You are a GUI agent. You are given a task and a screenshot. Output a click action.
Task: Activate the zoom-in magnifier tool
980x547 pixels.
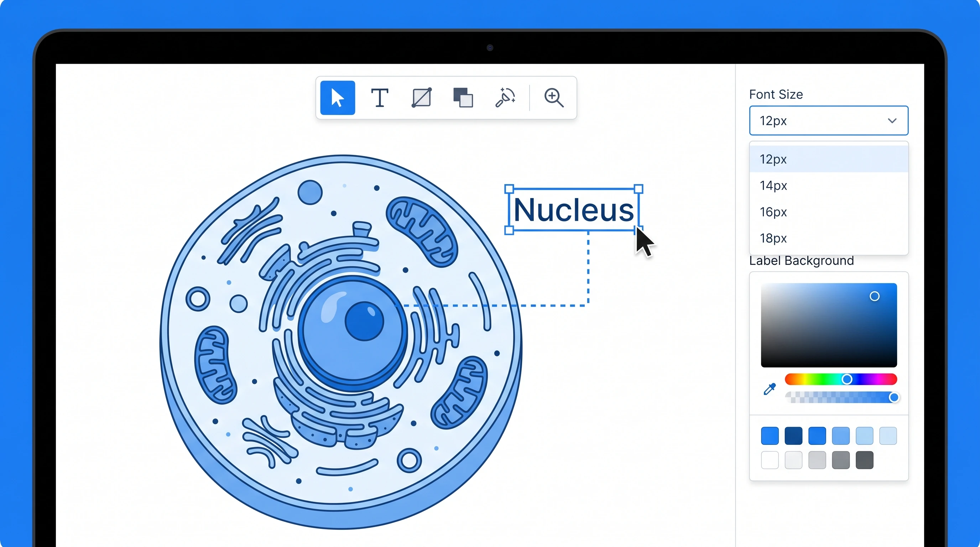[x=553, y=98]
